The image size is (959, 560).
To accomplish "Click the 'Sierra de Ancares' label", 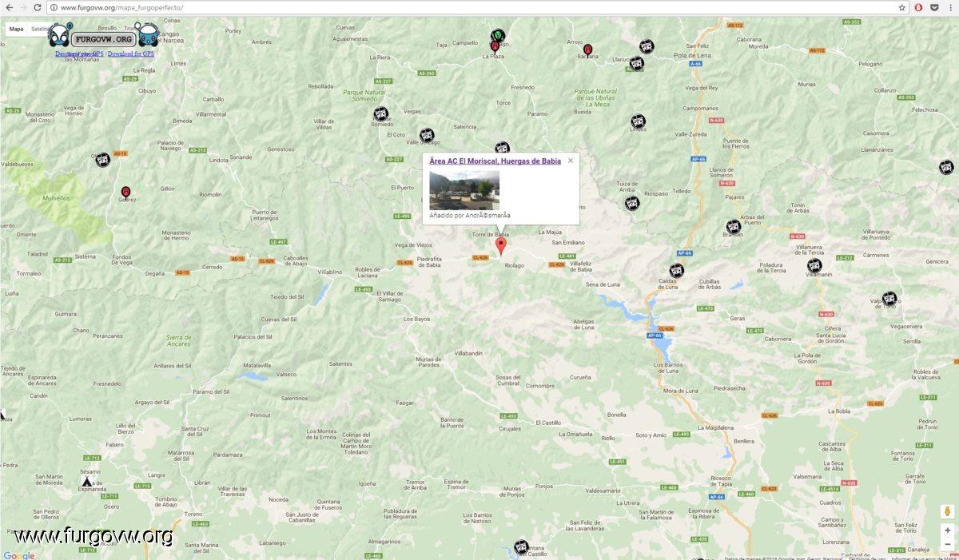I will (179, 340).
